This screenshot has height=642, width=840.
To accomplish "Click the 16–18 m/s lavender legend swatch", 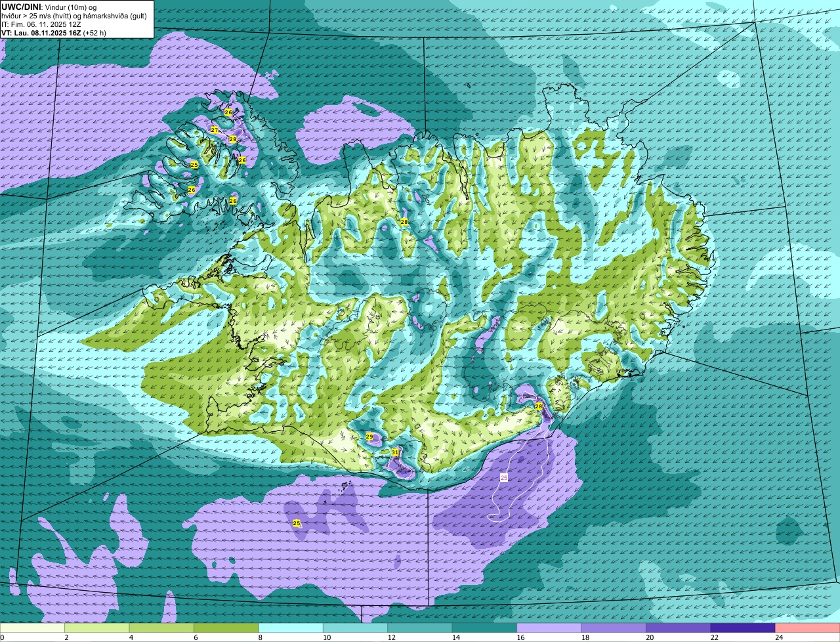I will [550, 628].
